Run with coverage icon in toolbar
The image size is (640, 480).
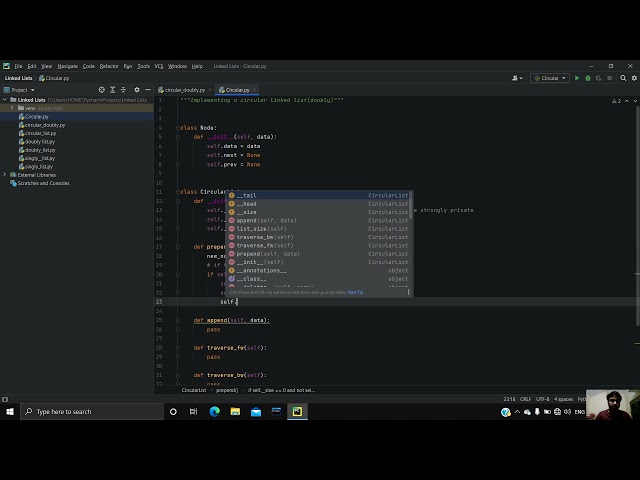598,78
